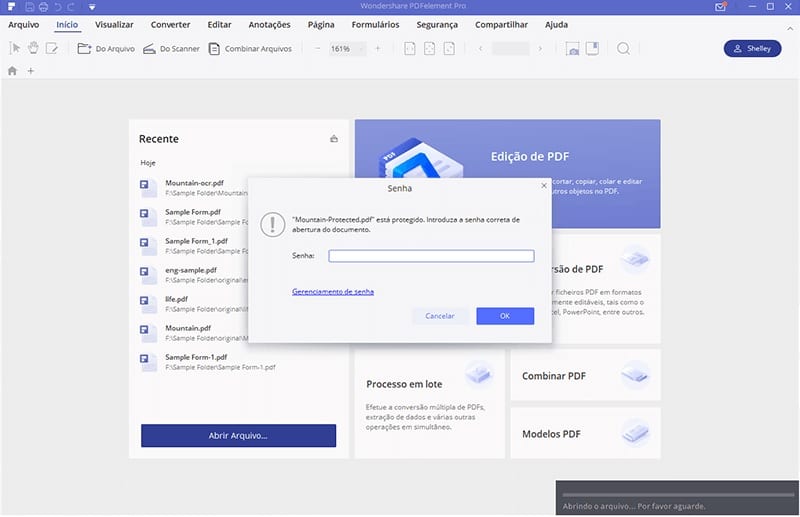Click the third page-fit icon right of zoom
Image resolution: width=800 pixels, height=517 pixels.
coord(449,48)
